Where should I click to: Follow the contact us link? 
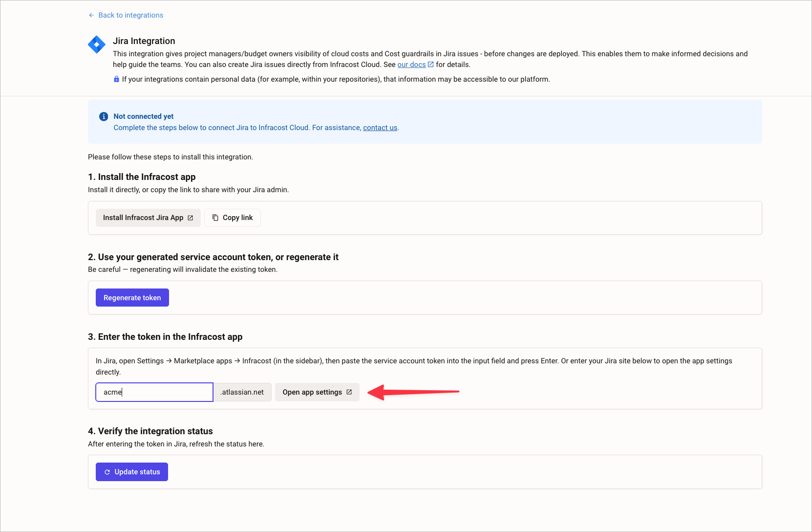pos(380,128)
